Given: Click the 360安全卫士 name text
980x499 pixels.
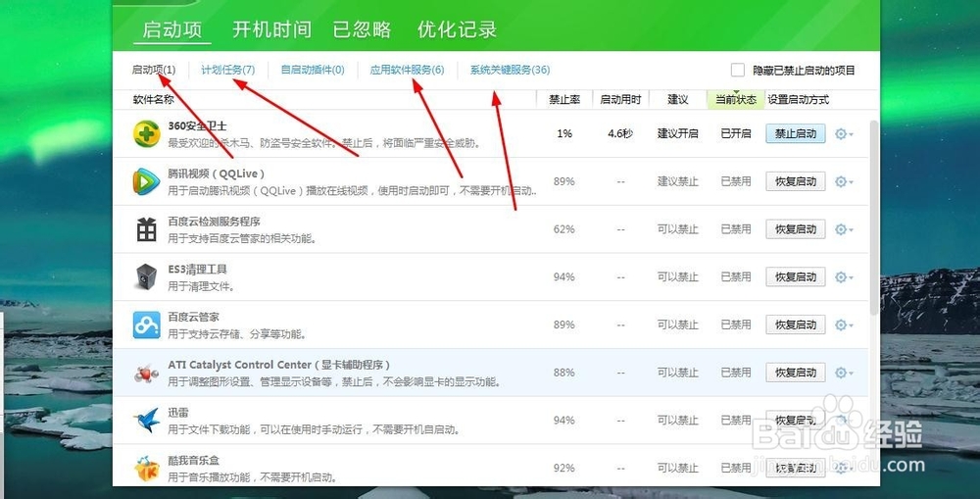Looking at the screenshot, I should 197,125.
